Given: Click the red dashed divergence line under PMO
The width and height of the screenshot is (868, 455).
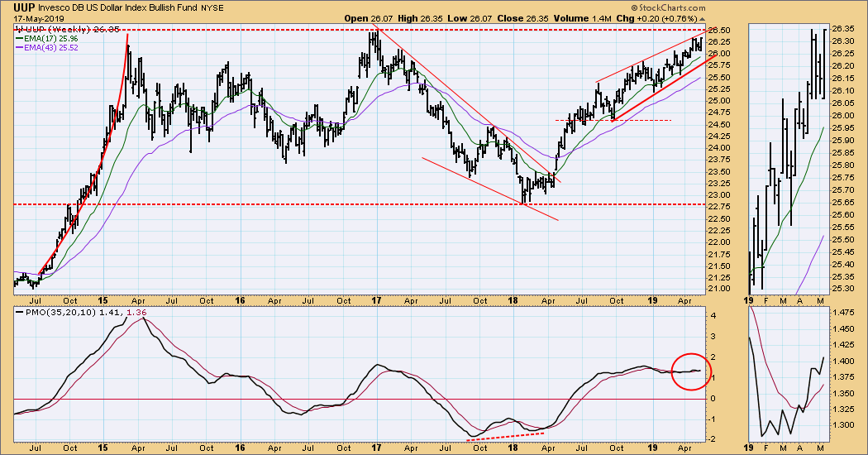Looking at the screenshot, I should pyautogui.click(x=505, y=436).
